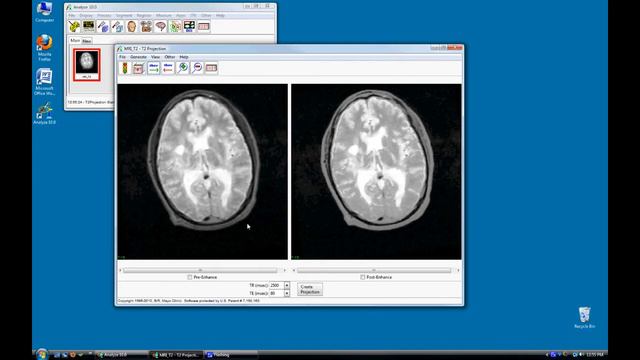Click the black monitor icon in Analyze toolbar
The width and height of the screenshot is (640, 360).
point(89,27)
